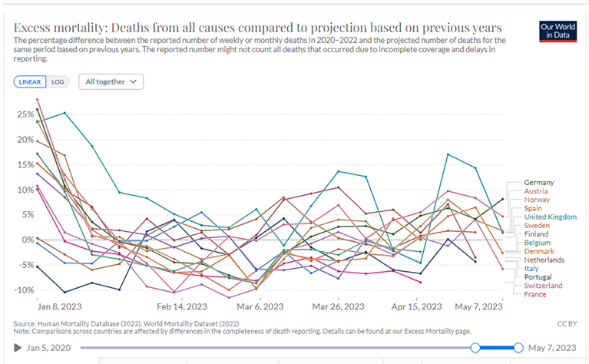
Task: Switch the scale to LOG
Action: 58,81
